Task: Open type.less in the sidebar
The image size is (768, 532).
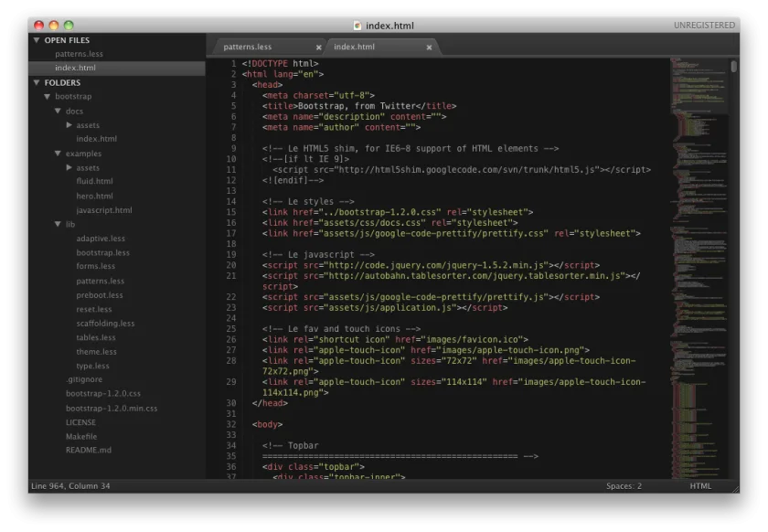Action: tap(92, 366)
